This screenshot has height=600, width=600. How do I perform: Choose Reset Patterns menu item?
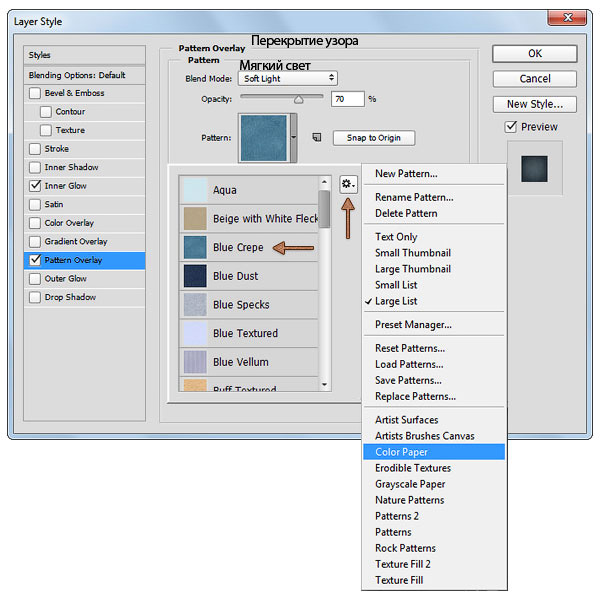pyautogui.click(x=410, y=349)
